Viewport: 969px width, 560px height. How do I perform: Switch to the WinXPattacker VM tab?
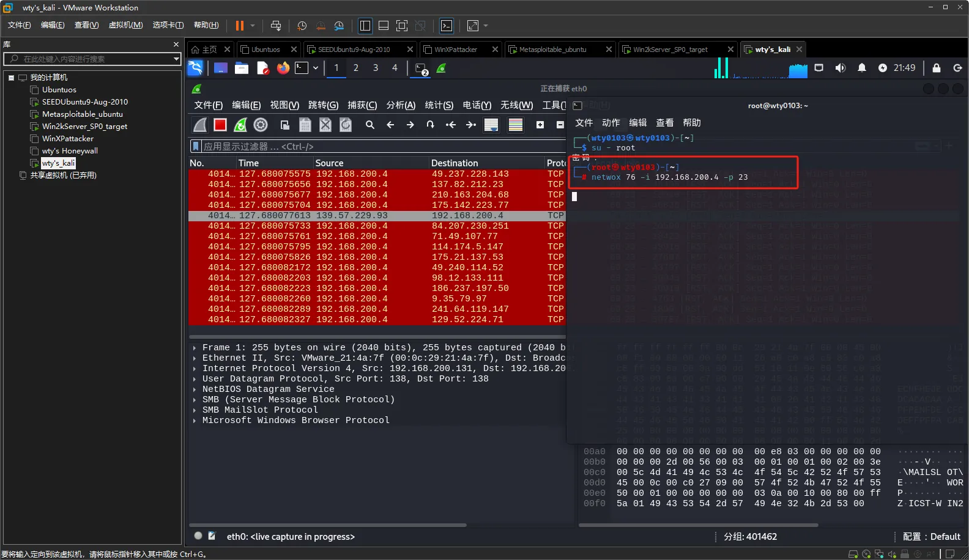456,50
